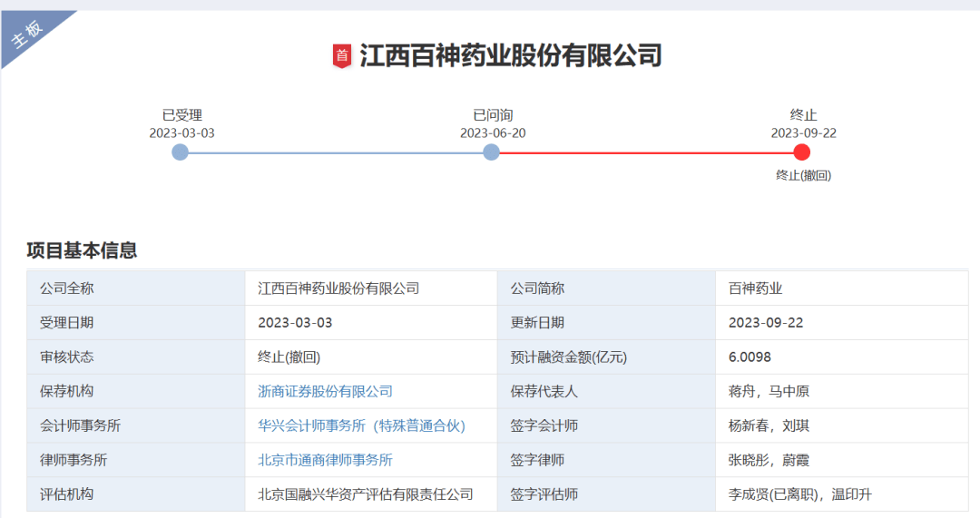Click the 更新日期 value in the table

[x=765, y=323]
